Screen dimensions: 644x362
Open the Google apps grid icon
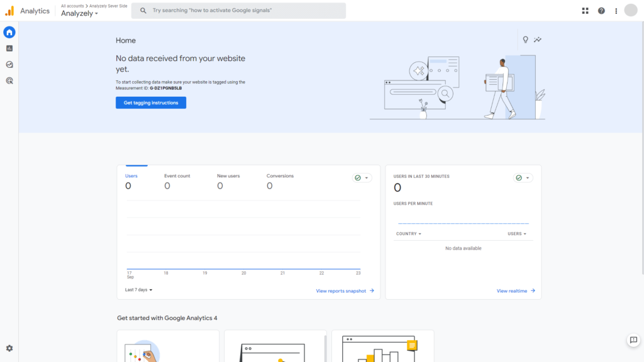tap(586, 11)
